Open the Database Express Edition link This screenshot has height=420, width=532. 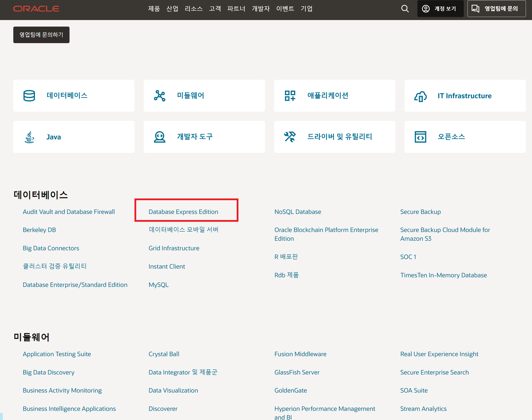(183, 212)
